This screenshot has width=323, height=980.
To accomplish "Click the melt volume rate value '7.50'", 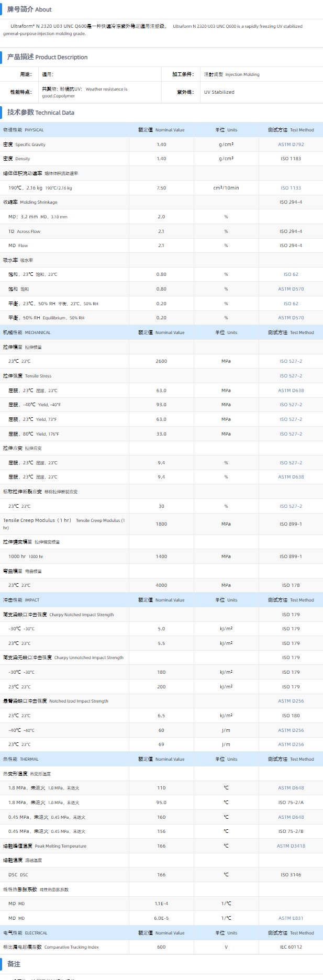I will (x=161, y=188).
